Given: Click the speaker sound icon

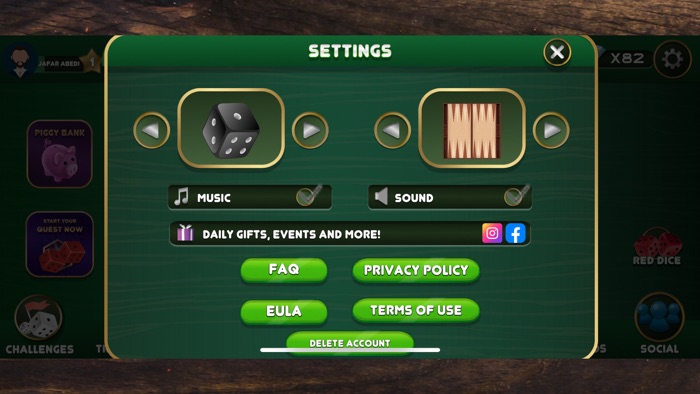Looking at the screenshot, I should point(381,196).
